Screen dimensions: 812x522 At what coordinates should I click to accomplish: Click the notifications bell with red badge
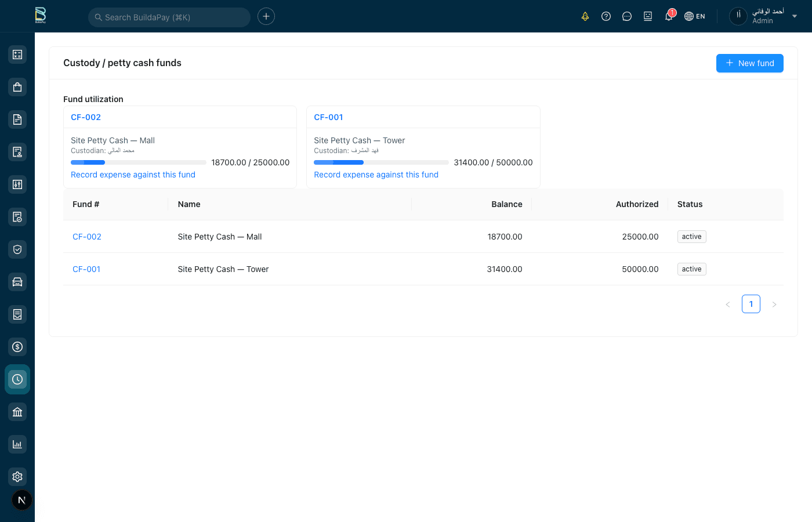tap(669, 16)
